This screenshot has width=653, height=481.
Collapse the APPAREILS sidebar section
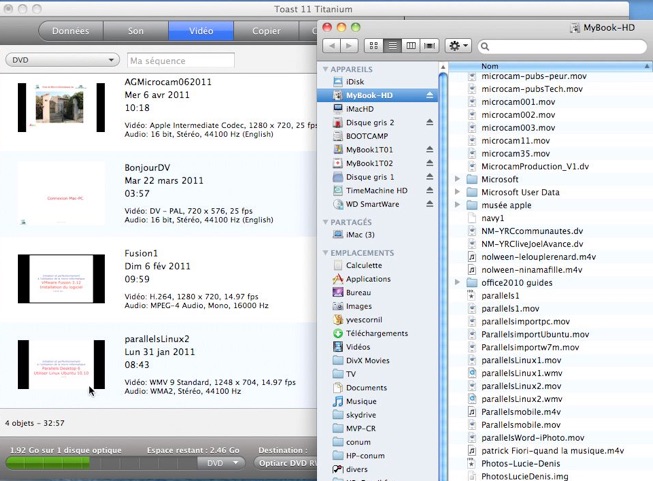pos(325,69)
